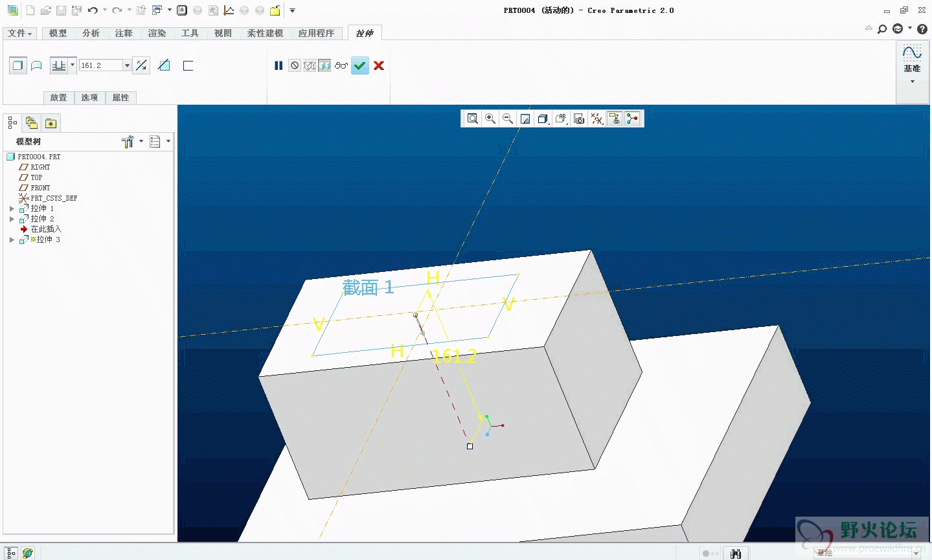Select the Extrude as surface option
The width and height of the screenshot is (932, 560).
pos(36,65)
